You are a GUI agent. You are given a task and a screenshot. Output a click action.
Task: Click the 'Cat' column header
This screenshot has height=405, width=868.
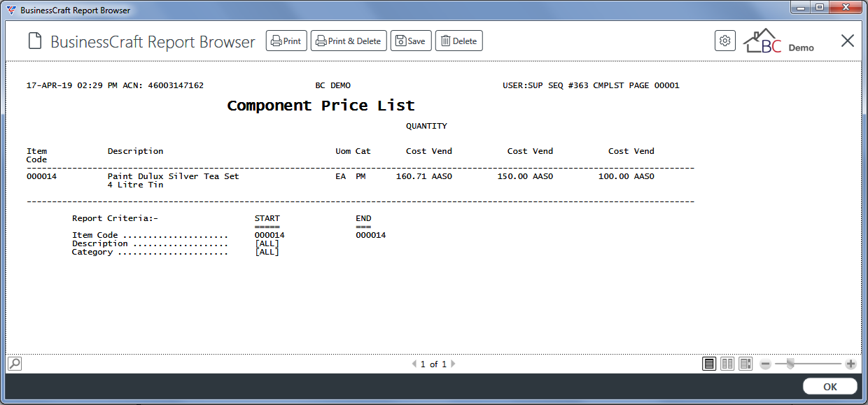point(363,151)
